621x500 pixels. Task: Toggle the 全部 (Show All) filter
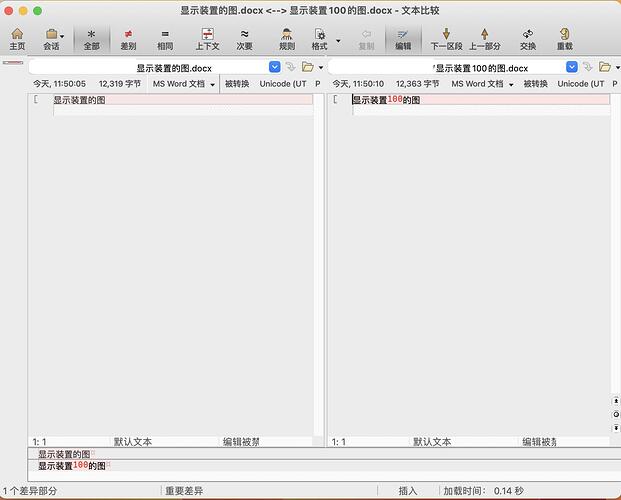91,39
